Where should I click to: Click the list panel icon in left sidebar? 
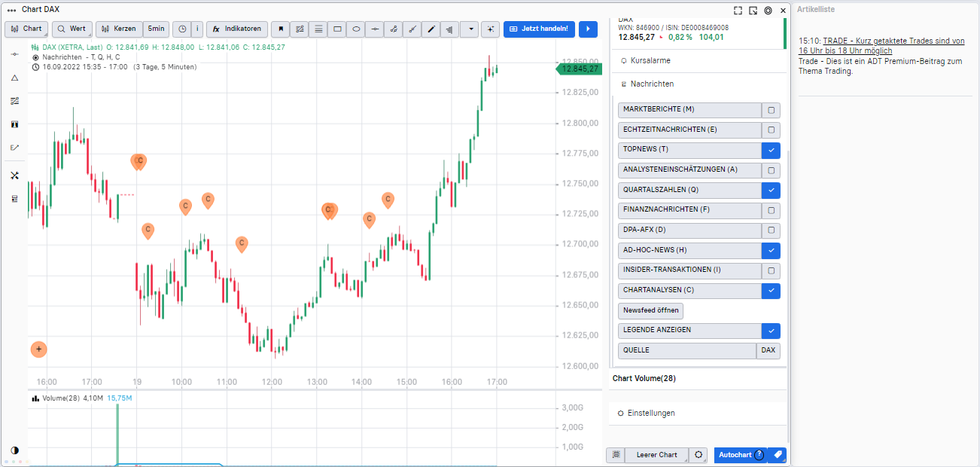[14, 199]
